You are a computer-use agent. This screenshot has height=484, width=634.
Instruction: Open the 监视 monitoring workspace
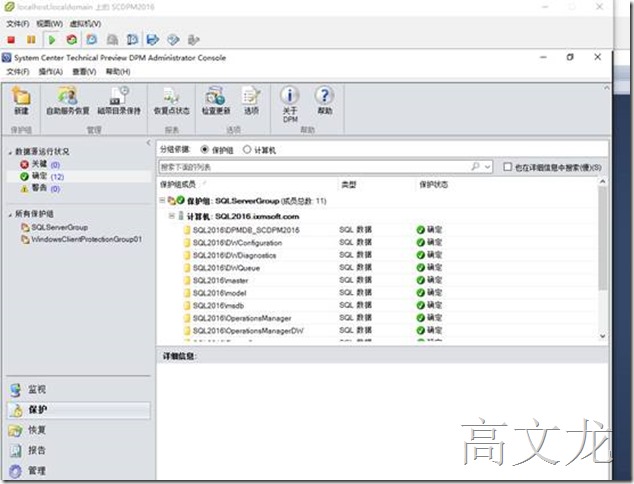click(x=78, y=389)
